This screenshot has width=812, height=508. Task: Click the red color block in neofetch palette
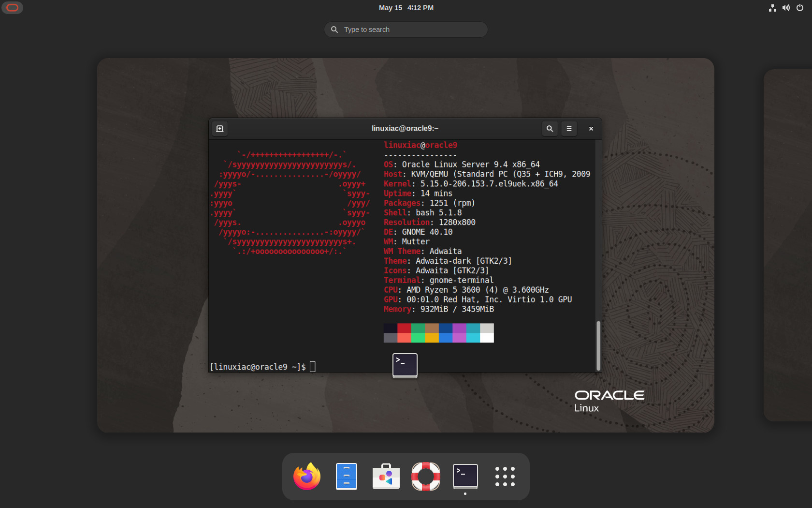click(x=404, y=328)
